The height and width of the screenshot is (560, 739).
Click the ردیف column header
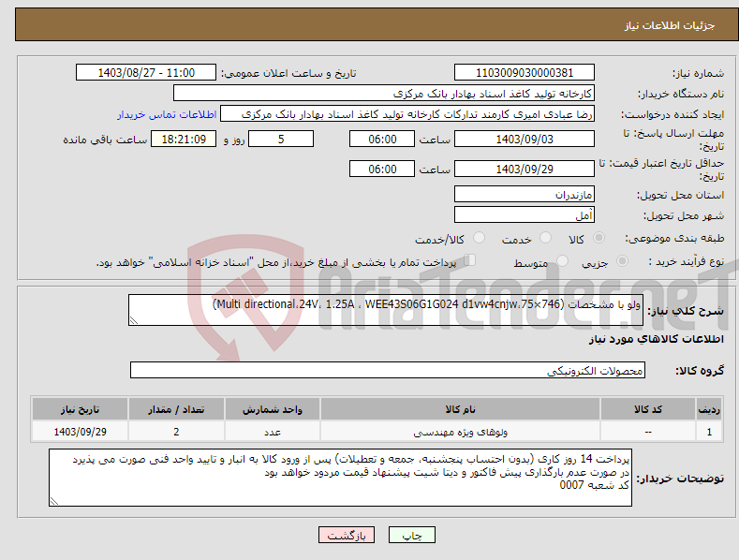[x=709, y=409]
